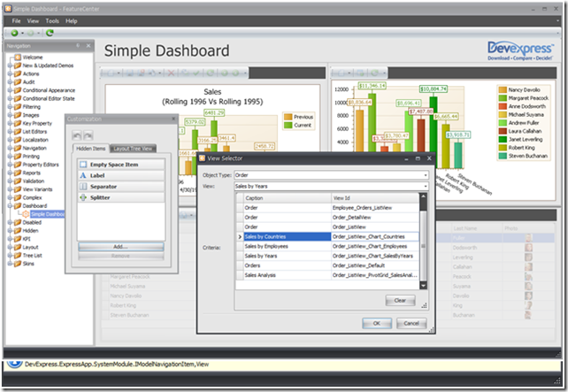The height and width of the screenshot is (392, 568).
Task: Click the resize grip in View Selector corner
Action: pyautogui.click(x=431, y=330)
